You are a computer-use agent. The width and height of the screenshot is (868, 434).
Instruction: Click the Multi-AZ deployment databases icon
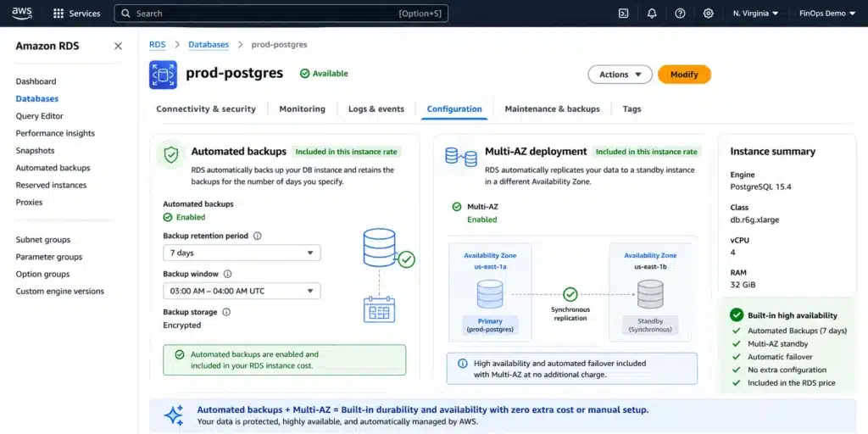(461, 157)
